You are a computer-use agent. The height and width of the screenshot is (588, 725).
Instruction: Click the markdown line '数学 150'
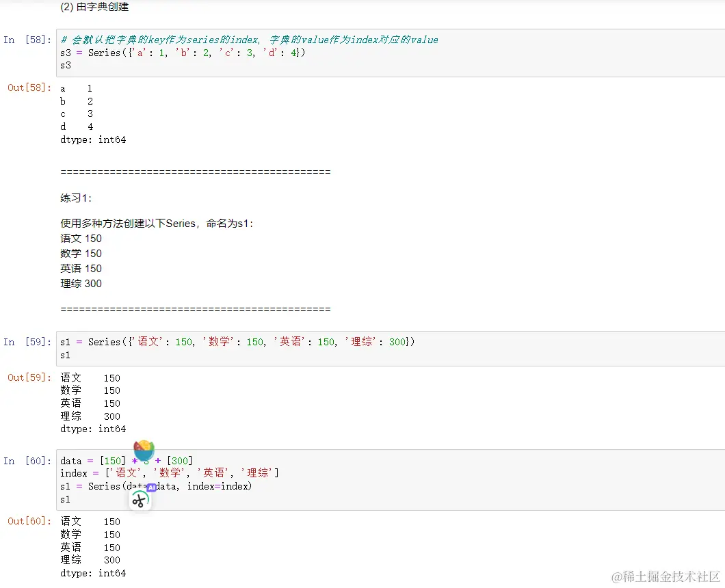[x=81, y=254]
